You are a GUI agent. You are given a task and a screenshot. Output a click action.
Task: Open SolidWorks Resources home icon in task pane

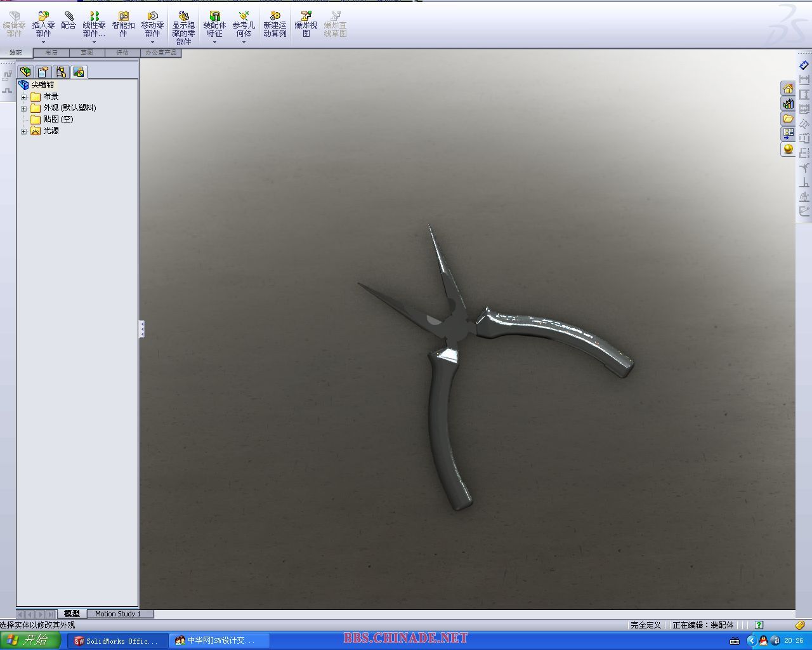click(788, 88)
